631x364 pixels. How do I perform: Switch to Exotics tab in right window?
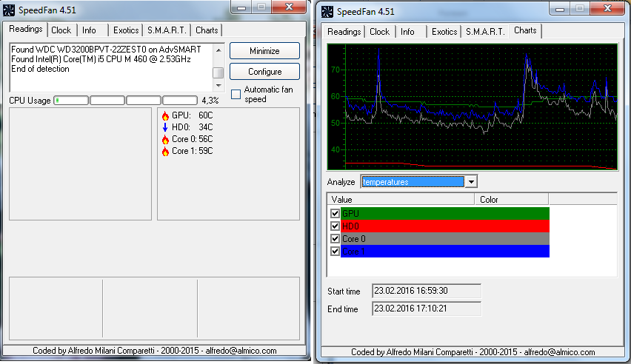point(444,32)
